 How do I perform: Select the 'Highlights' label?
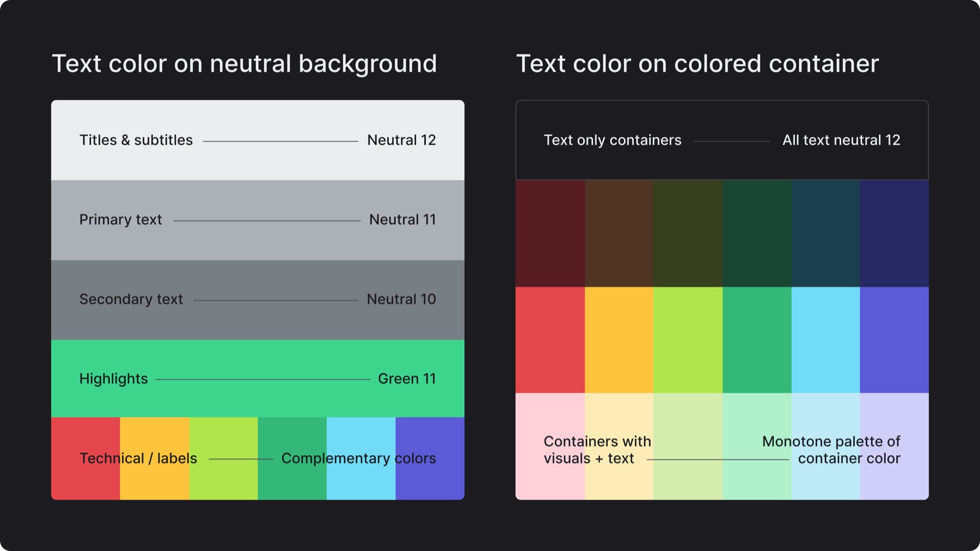tap(114, 378)
